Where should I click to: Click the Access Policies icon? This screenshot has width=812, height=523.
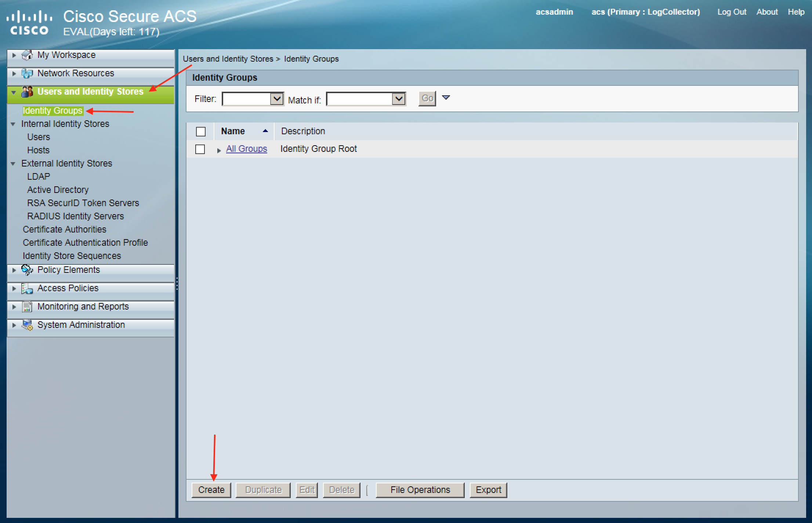tap(27, 289)
